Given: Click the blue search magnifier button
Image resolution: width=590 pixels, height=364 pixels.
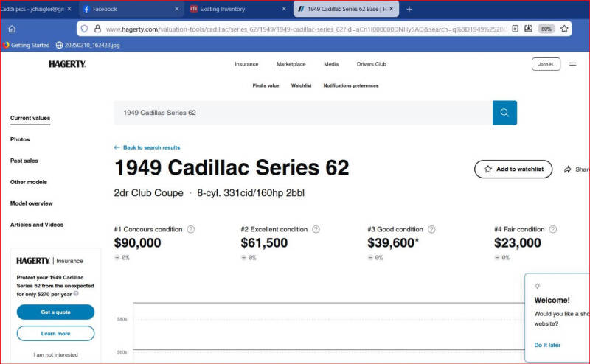Looking at the screenshot, I should tap(504, 113).
